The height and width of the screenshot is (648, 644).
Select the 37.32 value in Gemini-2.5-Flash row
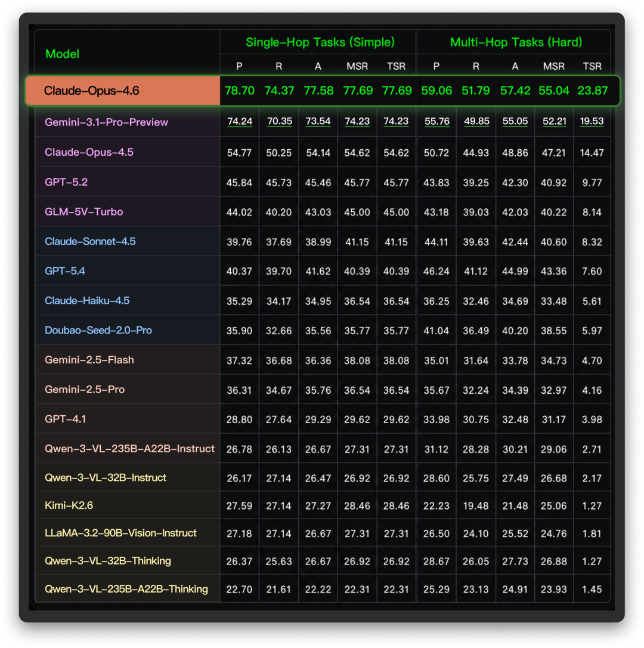coord(239,361)
